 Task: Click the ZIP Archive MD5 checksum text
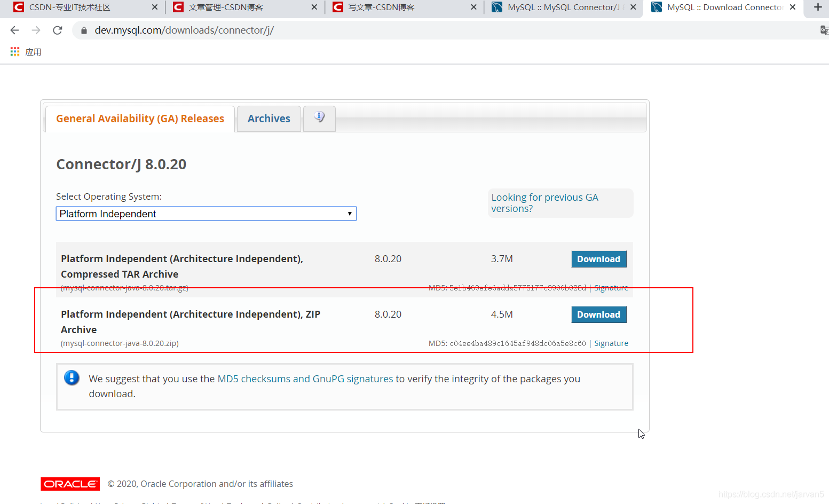click(x=507, y=343)
